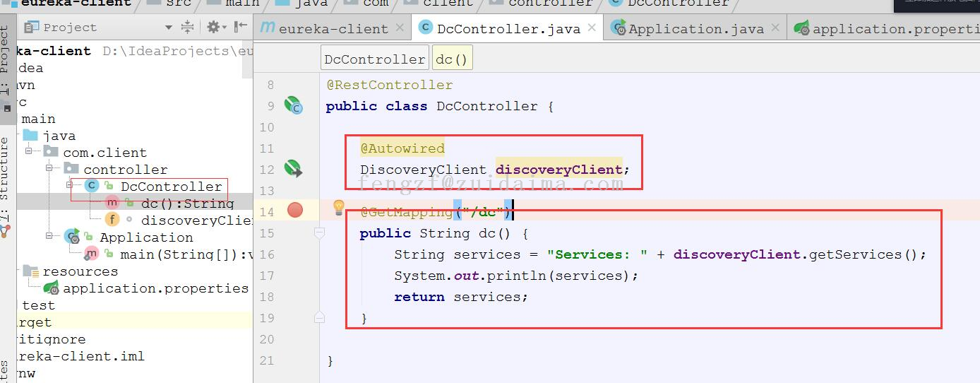Select application.properties in the project tree
The image size is (980, 383).
(x=155, y=288)
